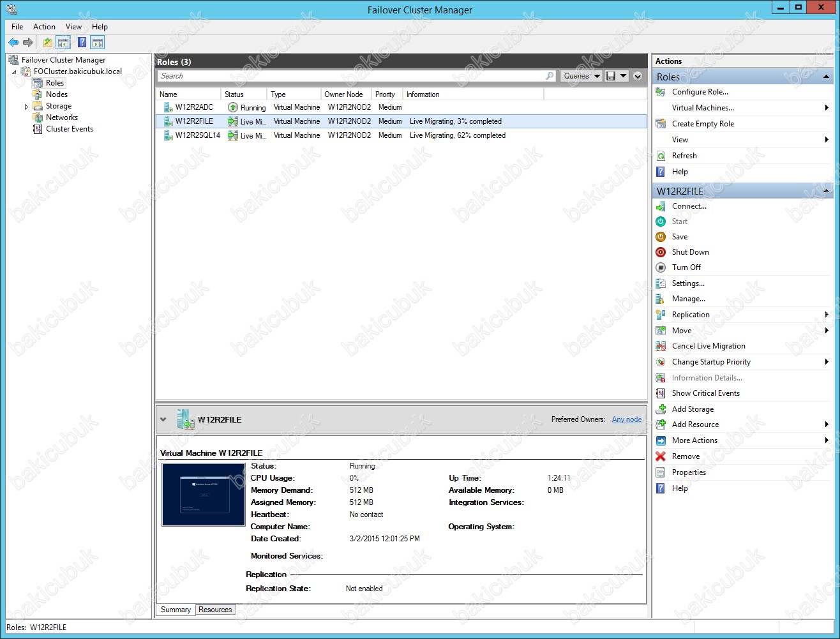Click the Replication action entry
Image resolution: width=840 pixels, height=639 pixels.
[691, 315]
